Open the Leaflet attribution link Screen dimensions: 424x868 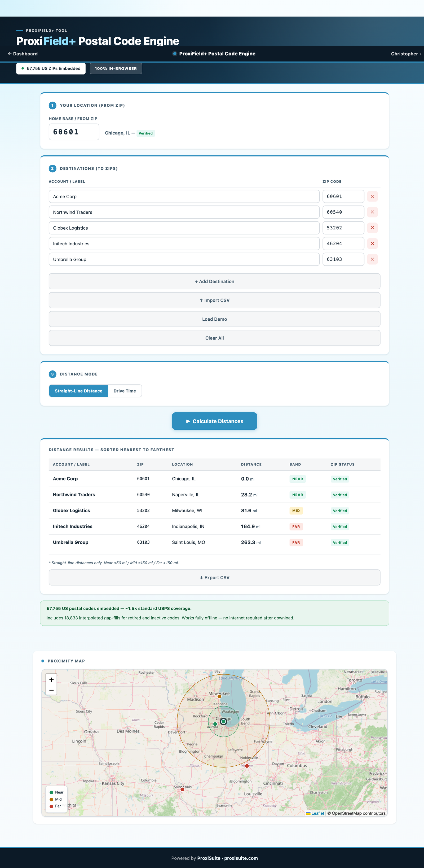click(315, 813)
